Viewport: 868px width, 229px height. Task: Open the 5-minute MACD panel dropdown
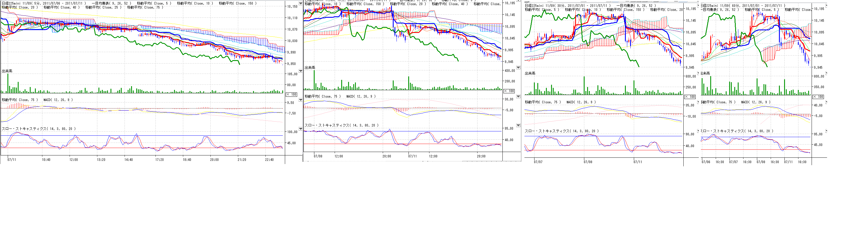tap(301, 100)
